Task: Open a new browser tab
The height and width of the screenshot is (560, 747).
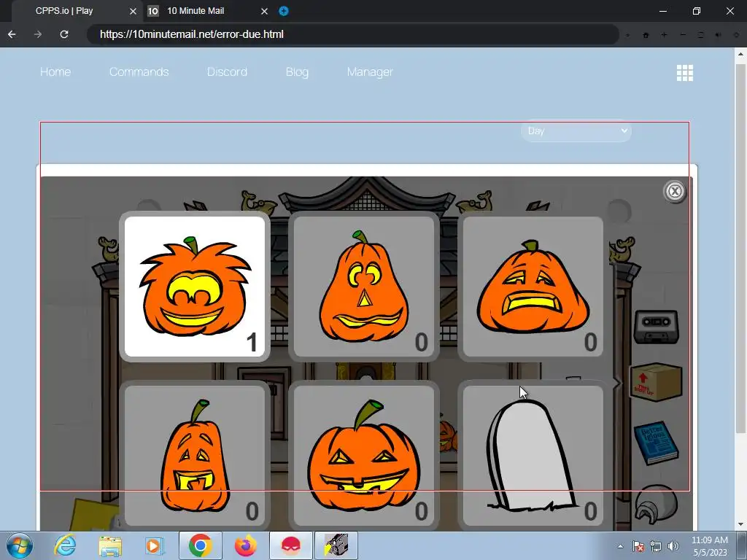Action: 284,11
